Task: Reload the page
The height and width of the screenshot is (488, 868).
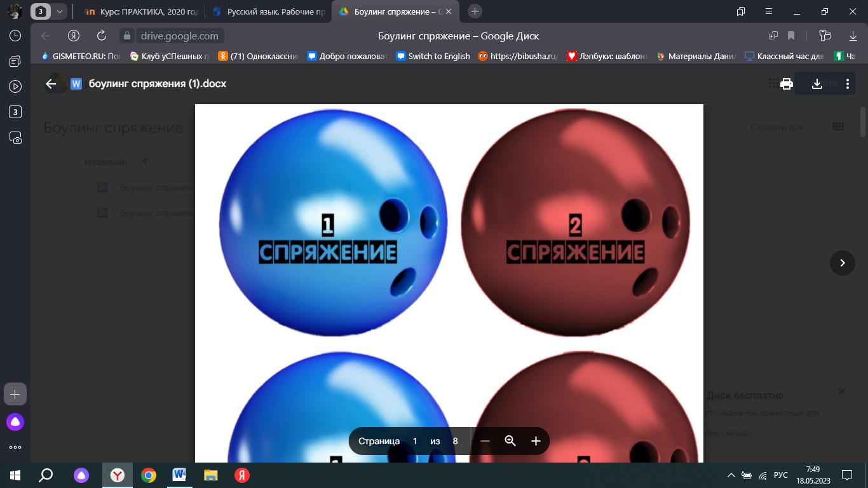Action: tap(101, 36)
